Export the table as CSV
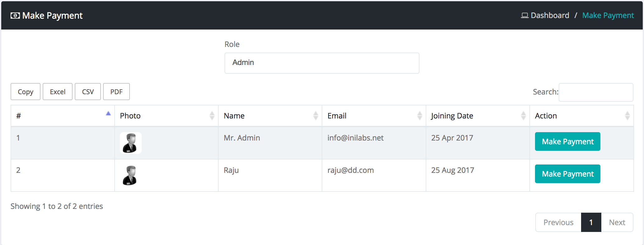This screenshot has width=644, height=245. point(88,92)
